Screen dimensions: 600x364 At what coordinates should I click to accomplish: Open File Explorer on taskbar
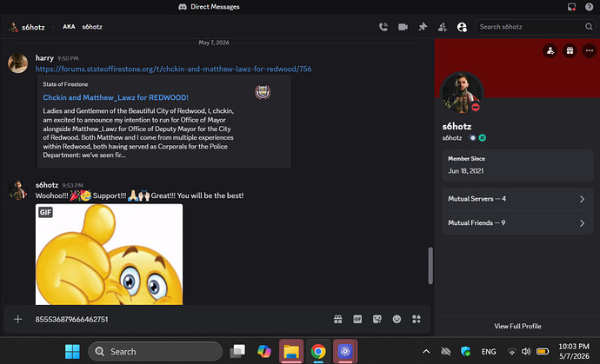tap(291, 351)
